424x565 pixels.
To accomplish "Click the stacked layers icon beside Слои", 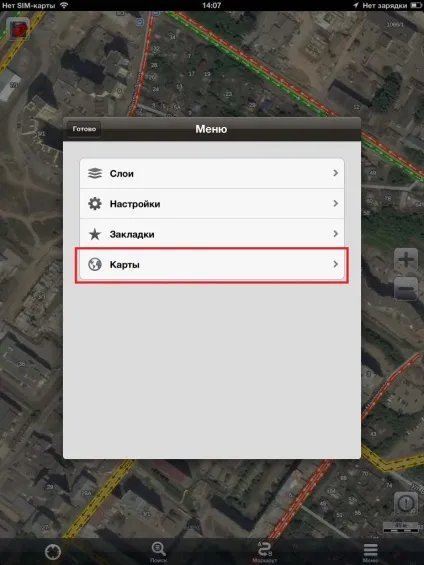I will coord(95,173).
